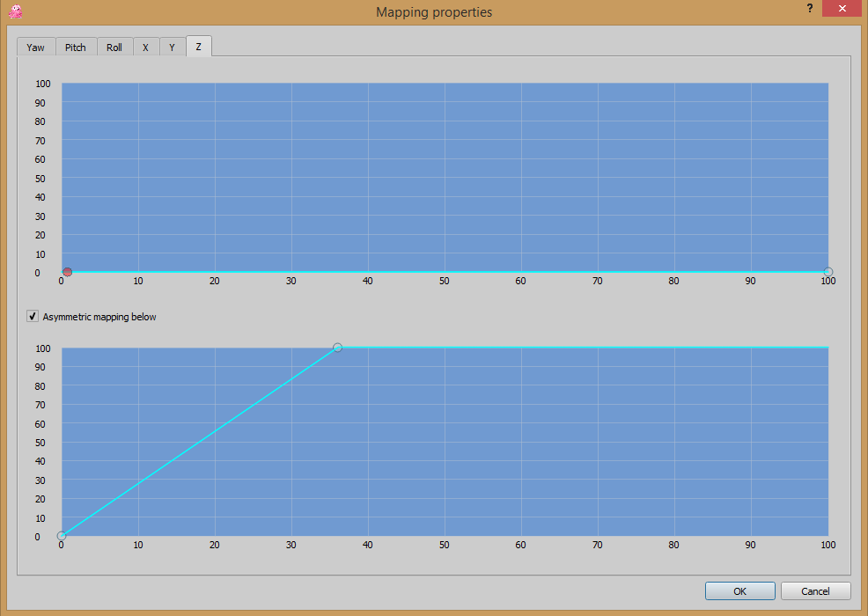Viewport: 868px width, 616px height.
Task: Switch to the Yaw tab
Action: click(x=35, y=47)
